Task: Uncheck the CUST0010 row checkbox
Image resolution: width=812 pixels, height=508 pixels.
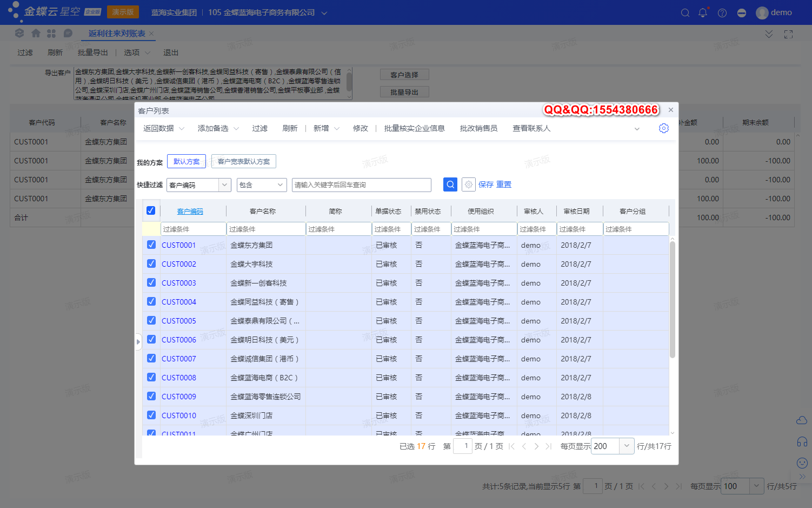Action: (x=151, y=415)
